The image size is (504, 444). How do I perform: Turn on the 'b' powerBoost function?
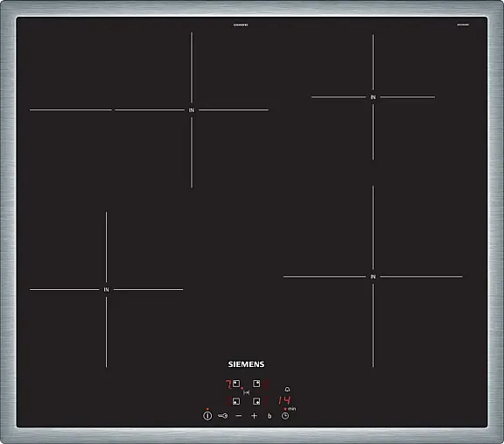[269, 416]
